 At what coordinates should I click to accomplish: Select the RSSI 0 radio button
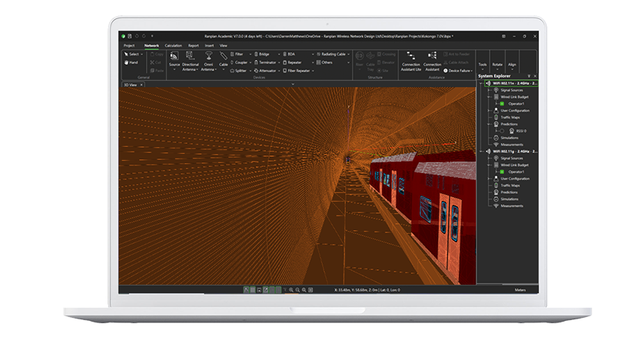click(502, 131)
